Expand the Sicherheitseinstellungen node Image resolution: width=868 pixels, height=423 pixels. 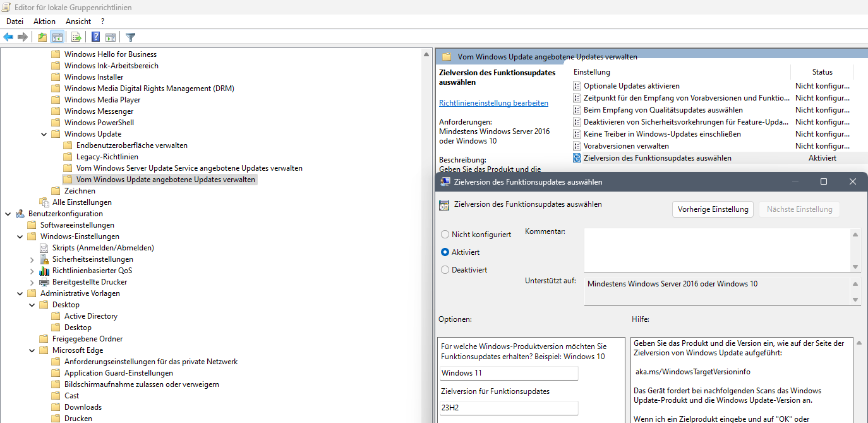click(32, 259)
